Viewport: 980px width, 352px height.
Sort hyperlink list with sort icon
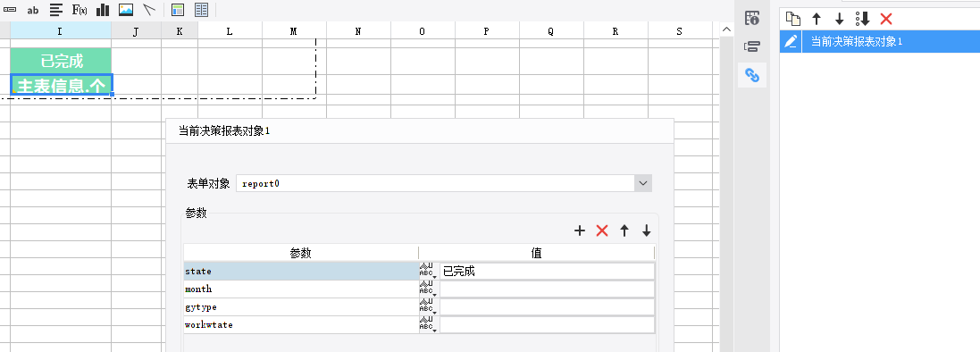862,19
